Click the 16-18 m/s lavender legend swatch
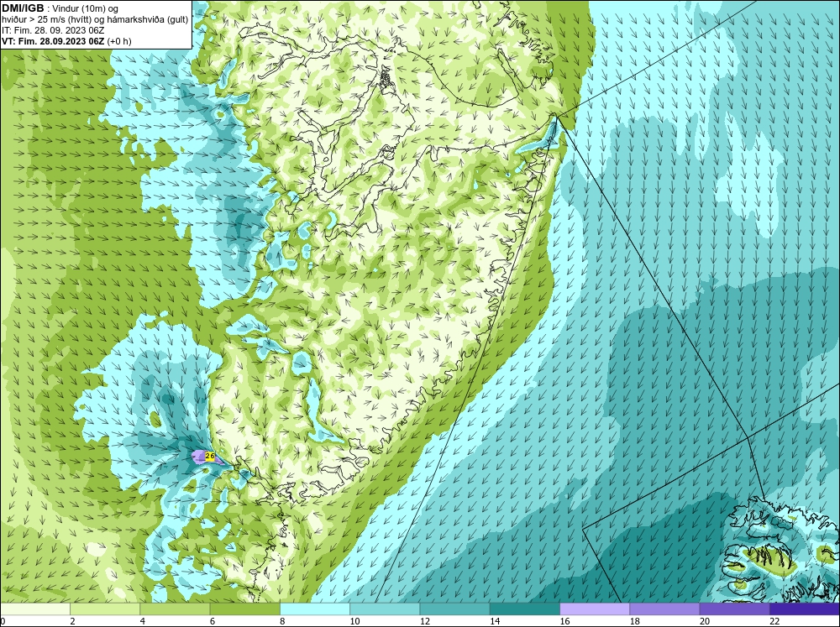840x627 pixels. point(595,609)
